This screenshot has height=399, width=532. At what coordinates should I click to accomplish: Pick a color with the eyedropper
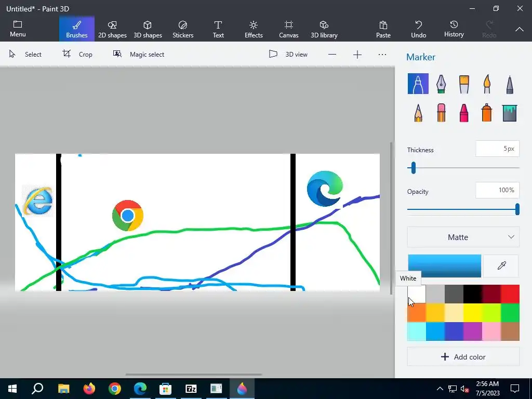pyautogui.click(x=501, y=265)
